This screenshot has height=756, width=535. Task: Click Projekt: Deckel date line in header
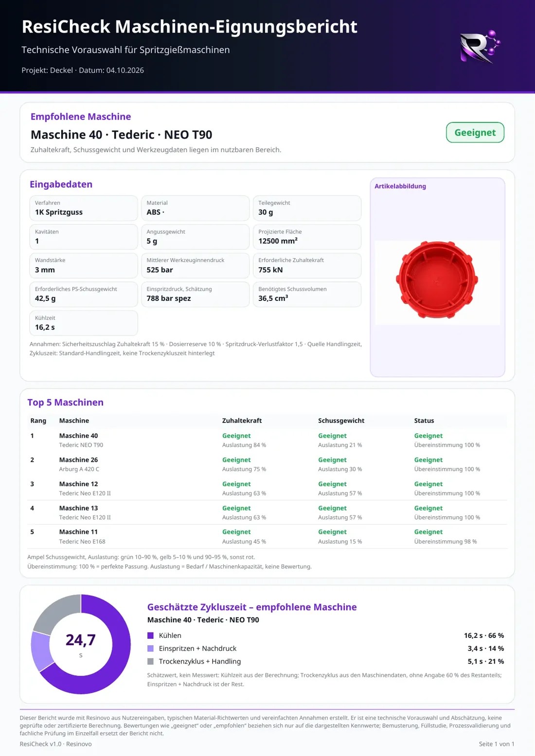(x=83, y=70)
